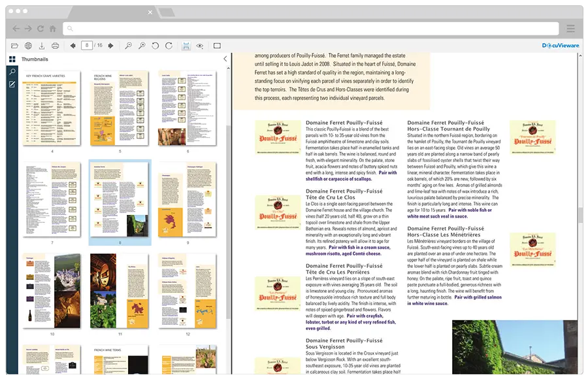Image resolution: width=588 pixels, height=379 pixels.
Task: Click heading 'Domaine Ferret Pouilly-Fuissé Tête de Cru Le Clos'
Action: pyautogui.click(x=344, y=194)
